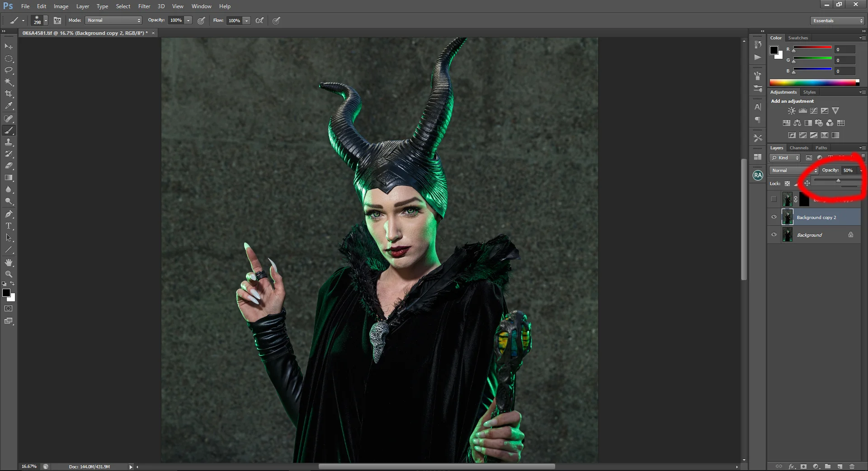Viewport: 868px width, 471px height.
Task: Select the Clone Stamp tool
Action: click(x=9, y=142)
